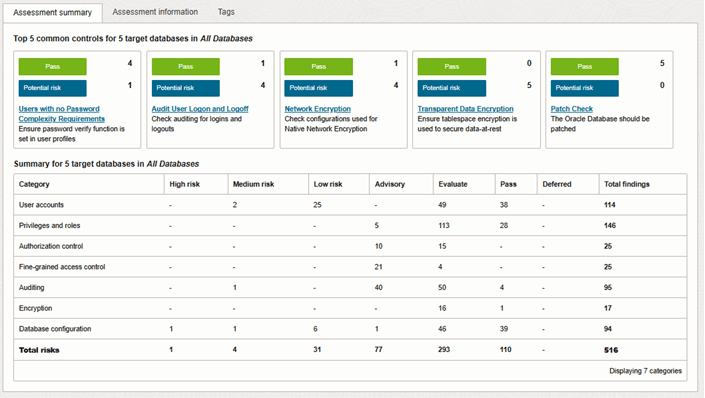Select the Auditing category row

(x=350, y=287)
